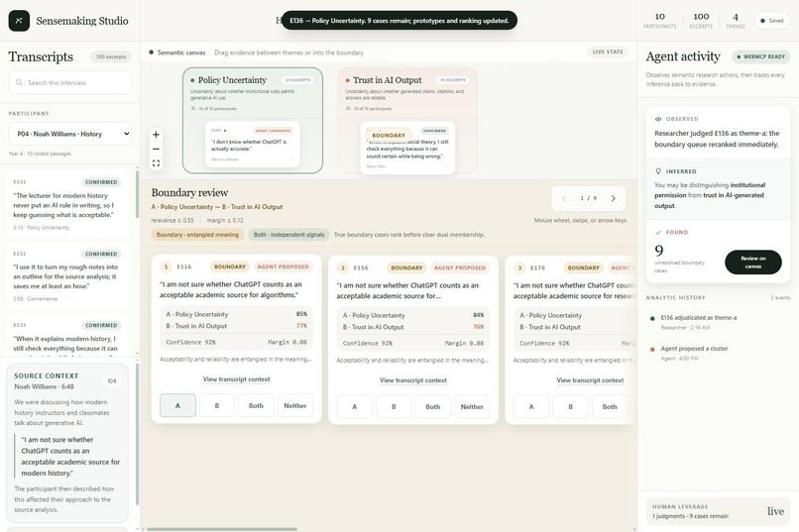The width and height of the screenshot is (799, 532).
Task: Click the horizontal scrollbar under boundary cards
Action: pos(222,529)
